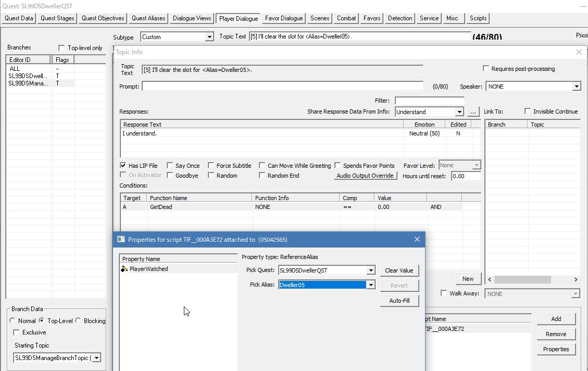Open the Pick Quest dropdown
The height and width of the screenshot is (371, 588).
tap(370, 270)
